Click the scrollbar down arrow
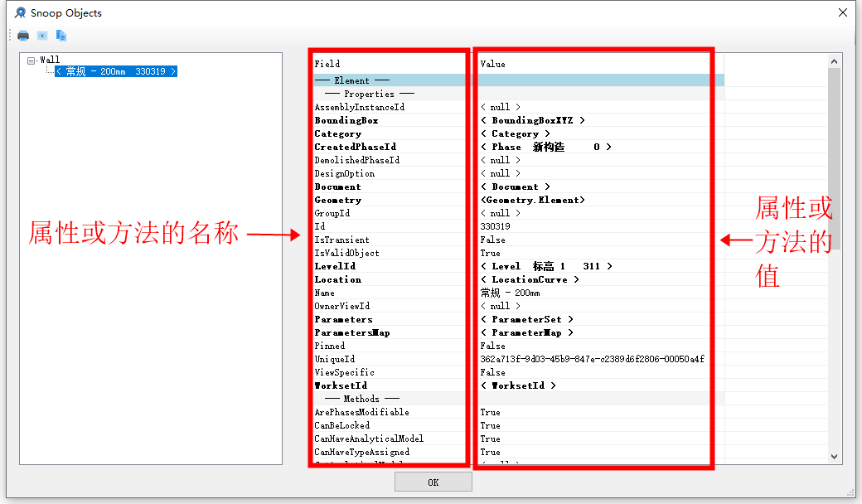The image size is (862, 504). click(x=834, y=456)
